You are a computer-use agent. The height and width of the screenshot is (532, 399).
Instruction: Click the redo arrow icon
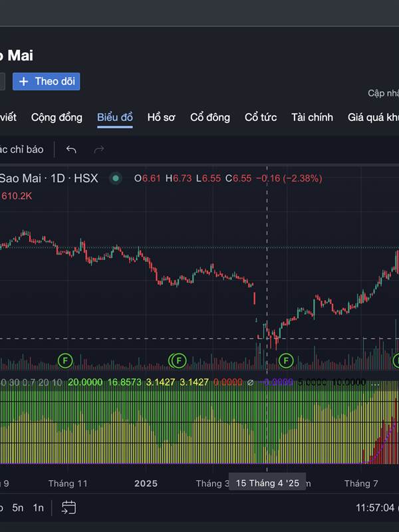click(99, 149)
